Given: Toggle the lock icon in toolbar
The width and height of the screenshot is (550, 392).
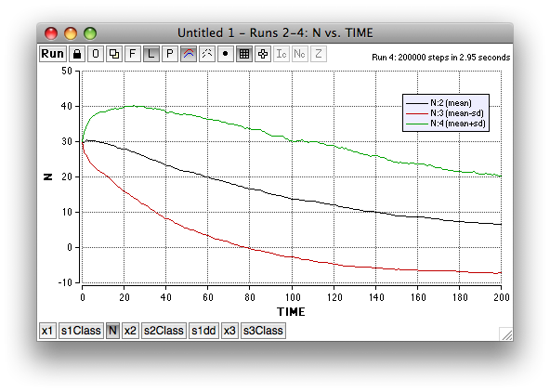Looking at the screenshot, I should 77,54.
